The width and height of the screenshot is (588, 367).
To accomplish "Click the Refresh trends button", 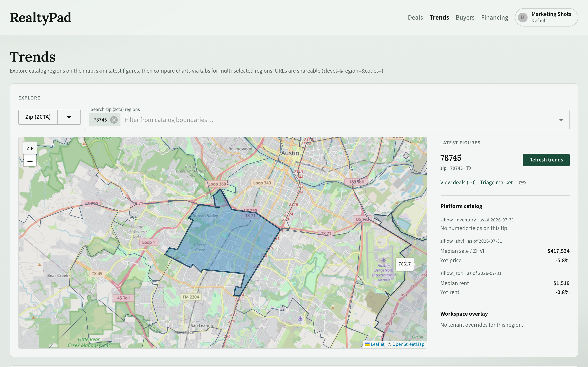I will click(x=546, y=160).
